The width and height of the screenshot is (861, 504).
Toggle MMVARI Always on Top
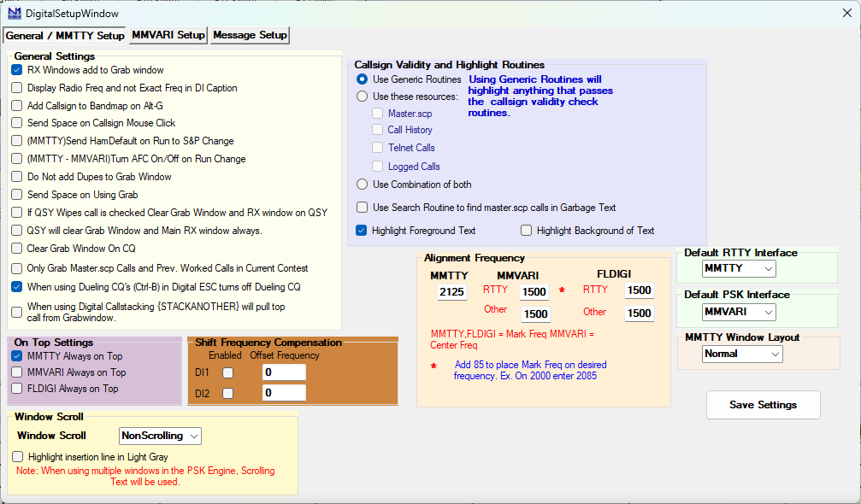click(17, 372)
